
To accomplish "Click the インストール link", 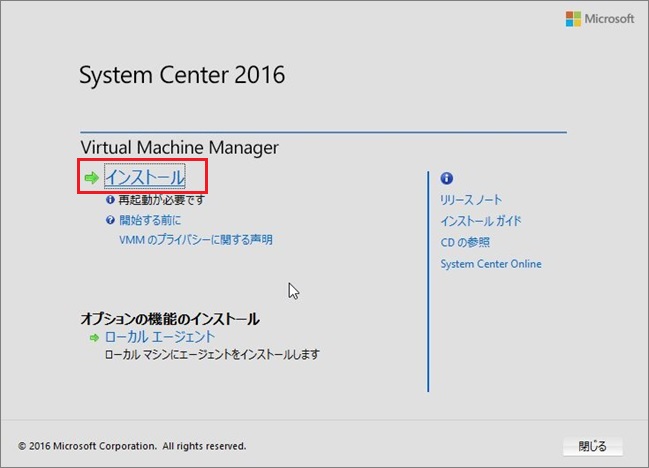I will coord(144,178).
